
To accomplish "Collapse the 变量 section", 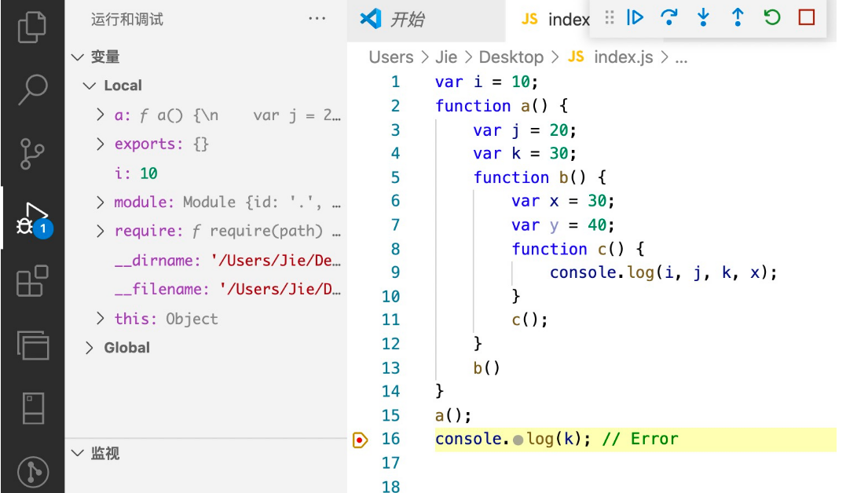I will click(x=78, y=57).
